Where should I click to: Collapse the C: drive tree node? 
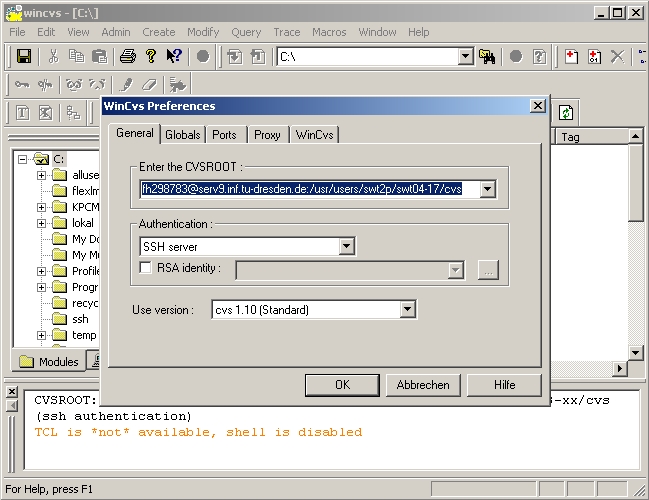(x=23, y=159)
